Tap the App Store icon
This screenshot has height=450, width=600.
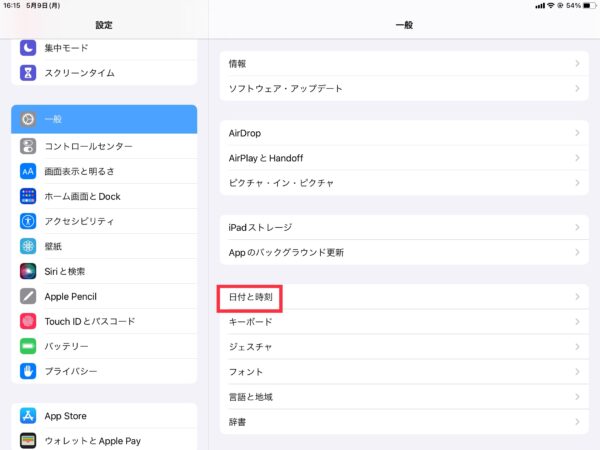pos(28,416)
